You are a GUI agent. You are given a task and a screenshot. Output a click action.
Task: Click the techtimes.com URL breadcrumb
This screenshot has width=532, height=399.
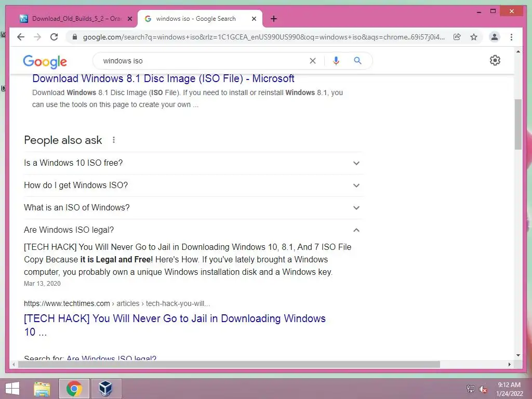click(117, 303)
